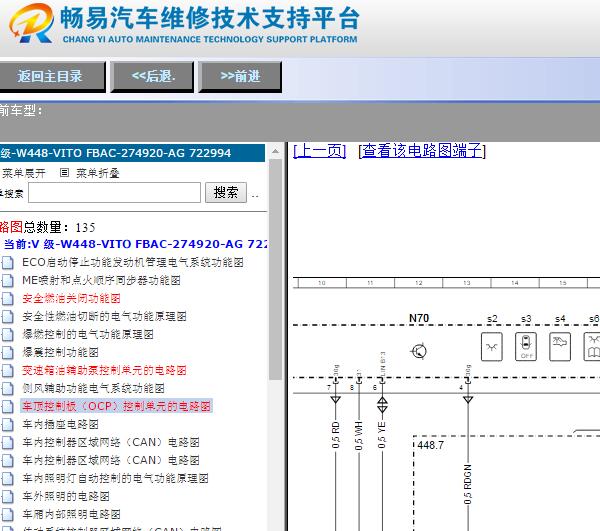This screenshot has height=531, width=600.
Task: Click the 0.5 WH wire label
Action: click(x=358, y=435)
